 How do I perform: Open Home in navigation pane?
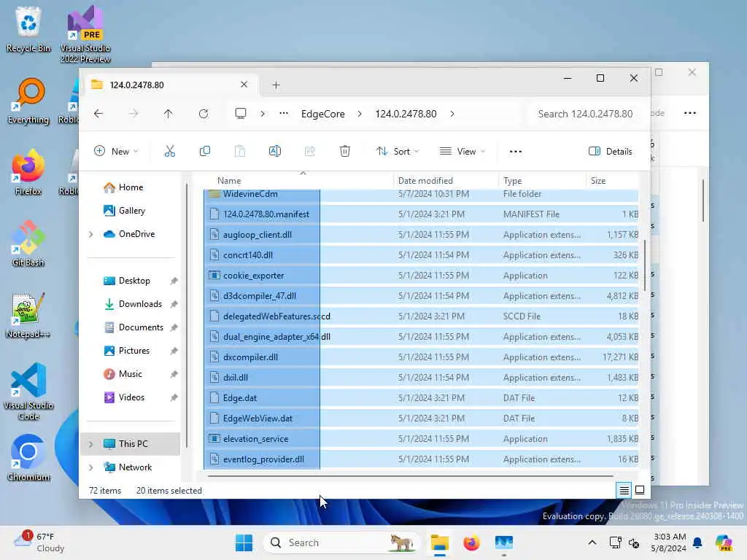[x=123, y=187]
